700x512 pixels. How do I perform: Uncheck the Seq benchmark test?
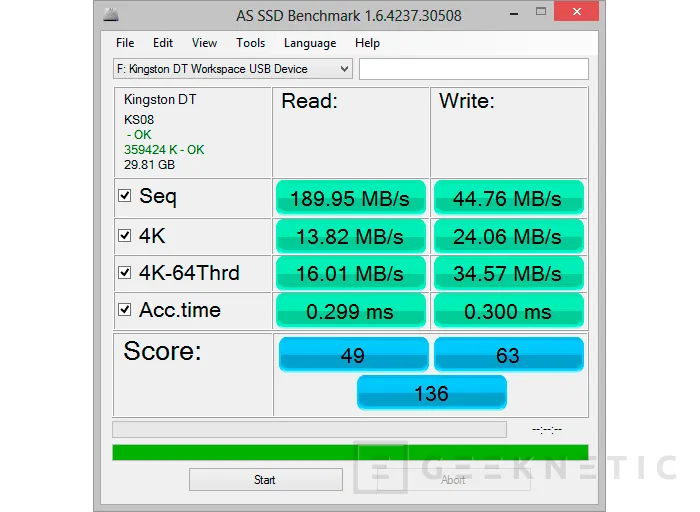125,197
